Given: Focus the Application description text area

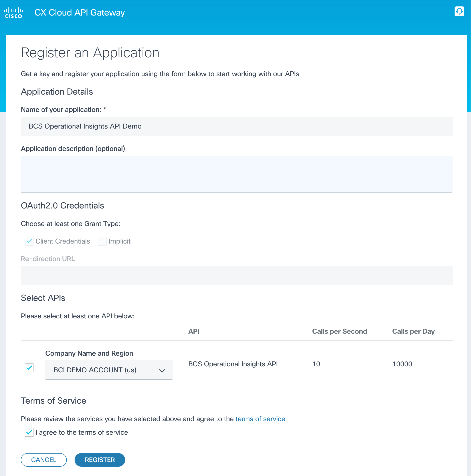Looking at the screenshot, I should (236, 174).
